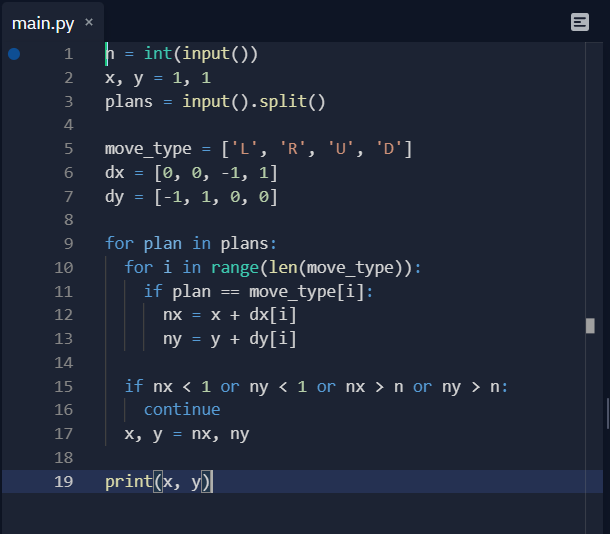Click 'nx' on line 12
The width and height of the screenshot is (610, 534).
[x=172, y=315]
